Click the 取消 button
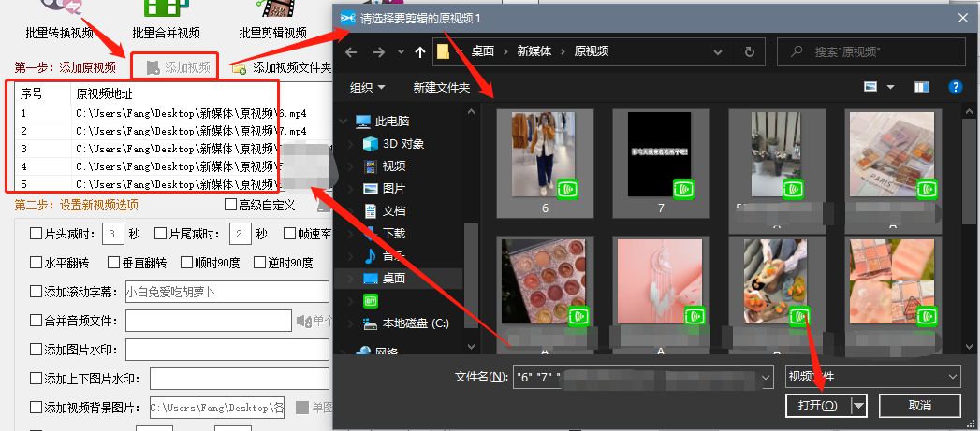 (x=919, y=406)
